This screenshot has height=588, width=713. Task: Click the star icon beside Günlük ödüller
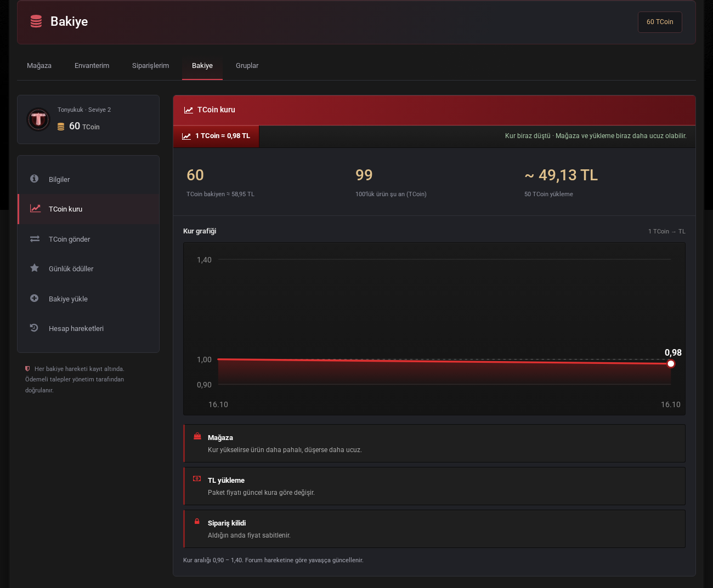click(35, 268)
